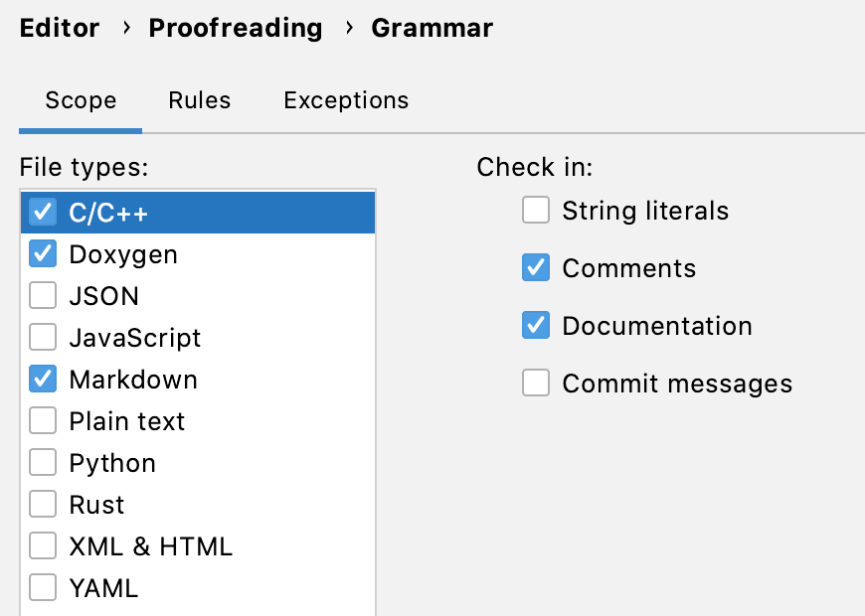Enable checking in Commit messages
Image resolution: width=865 pixels, height=616 pixels.
click(536, 383)
